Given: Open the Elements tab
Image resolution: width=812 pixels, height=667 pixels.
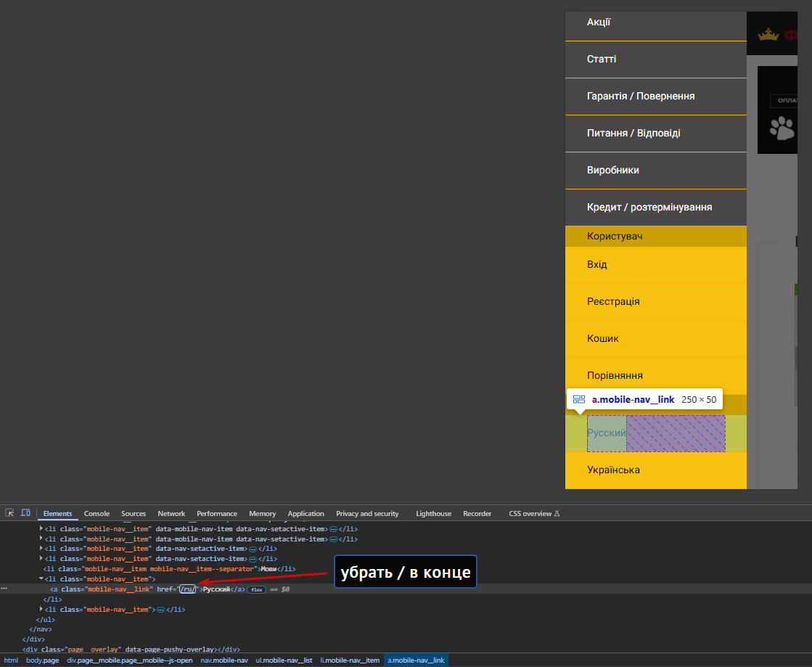Looking at the screenshot, I should [x=57, y=514].
